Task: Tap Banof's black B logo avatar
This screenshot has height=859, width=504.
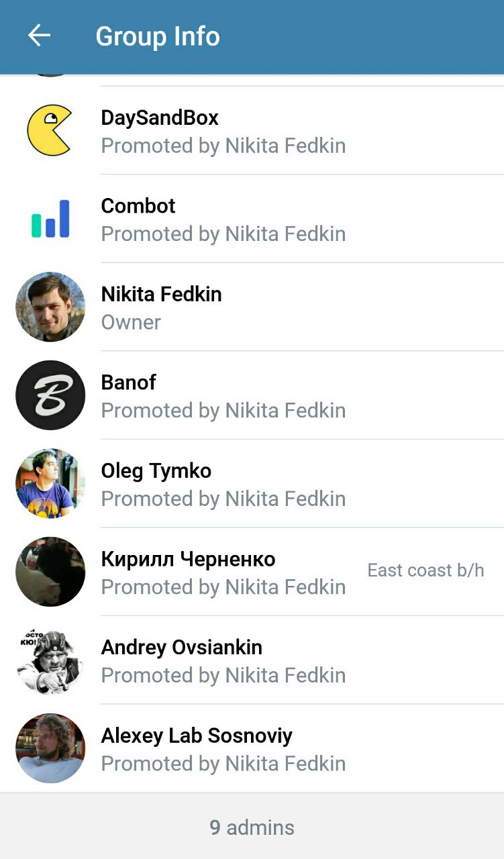Action: [x=50, y=395]
